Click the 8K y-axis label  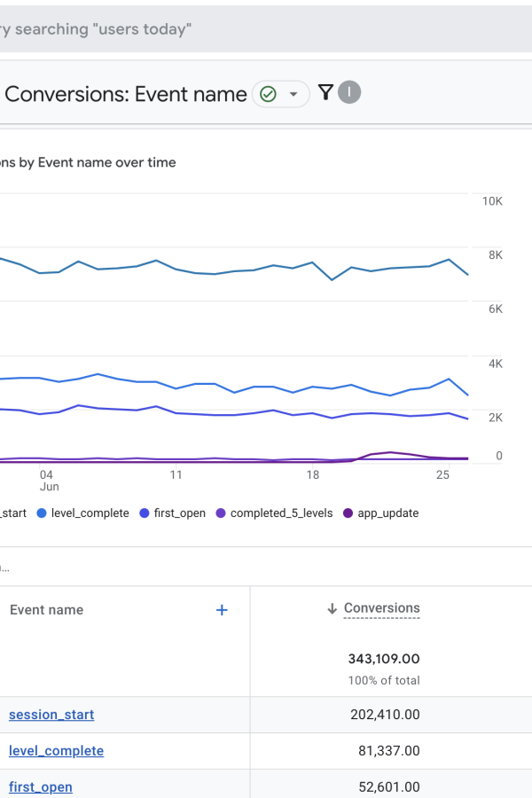[x=496, y=255]
